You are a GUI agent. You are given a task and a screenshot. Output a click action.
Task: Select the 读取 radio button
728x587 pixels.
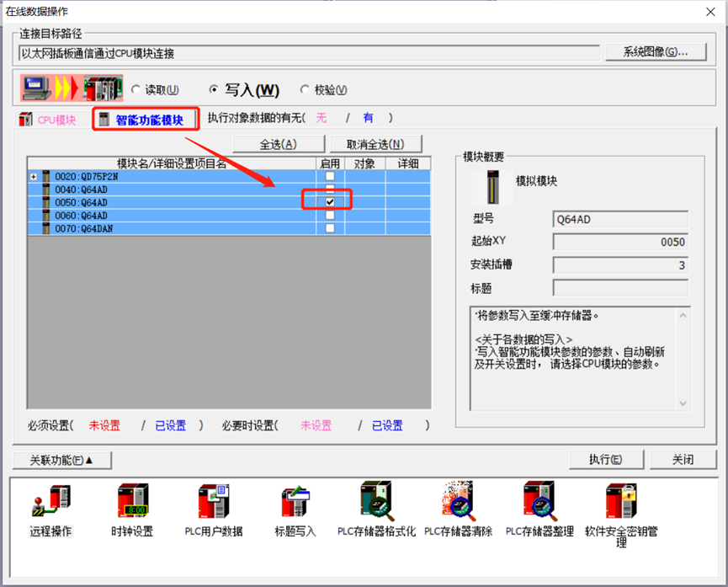pos(136,90)
